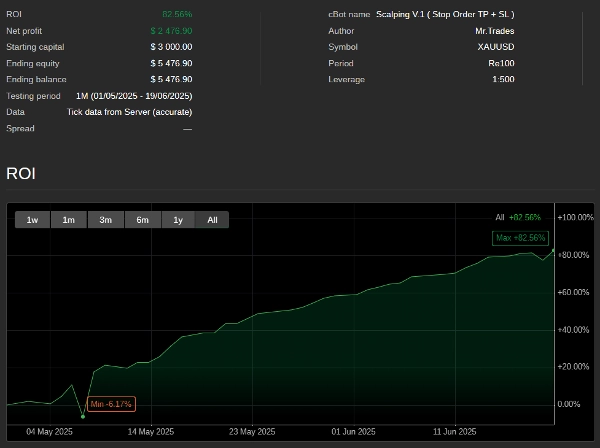Image resolution: width=600 pixels, height=448 pixels.
Task: Click the All +82.56% legend text
Action: (517, 217)
